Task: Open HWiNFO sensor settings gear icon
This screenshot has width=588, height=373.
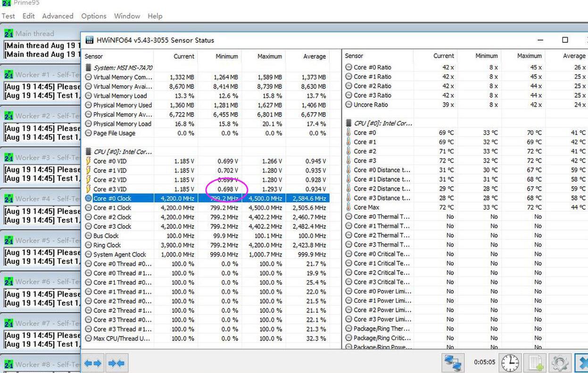Action: coord(560,363)
